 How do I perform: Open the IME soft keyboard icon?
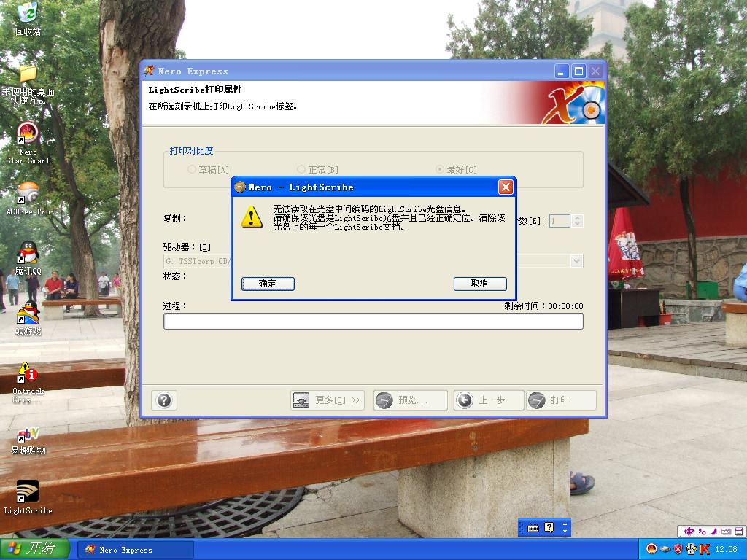726,531
